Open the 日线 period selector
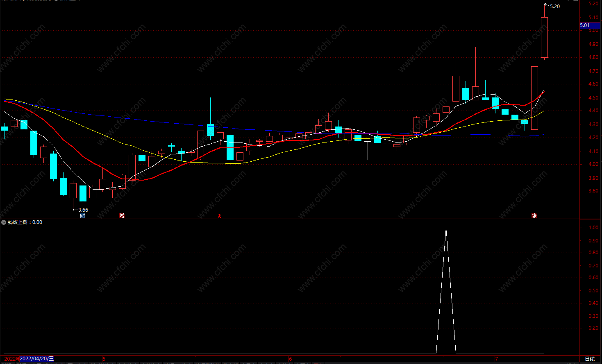 [590, 359]
